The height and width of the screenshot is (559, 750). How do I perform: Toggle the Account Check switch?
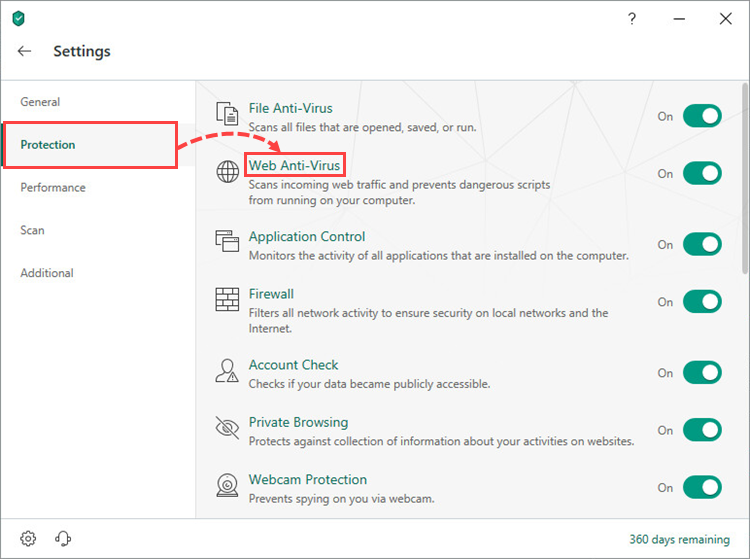tap(702, 373)
